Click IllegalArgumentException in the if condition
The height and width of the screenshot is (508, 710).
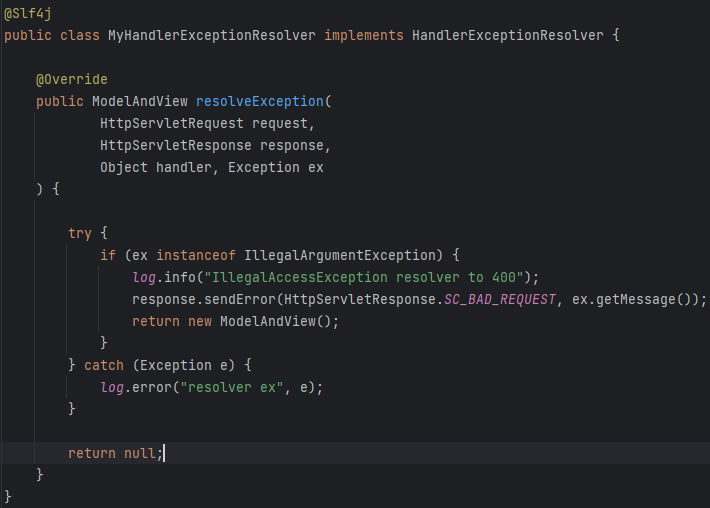pyautogui.click(x=339, y=255)
